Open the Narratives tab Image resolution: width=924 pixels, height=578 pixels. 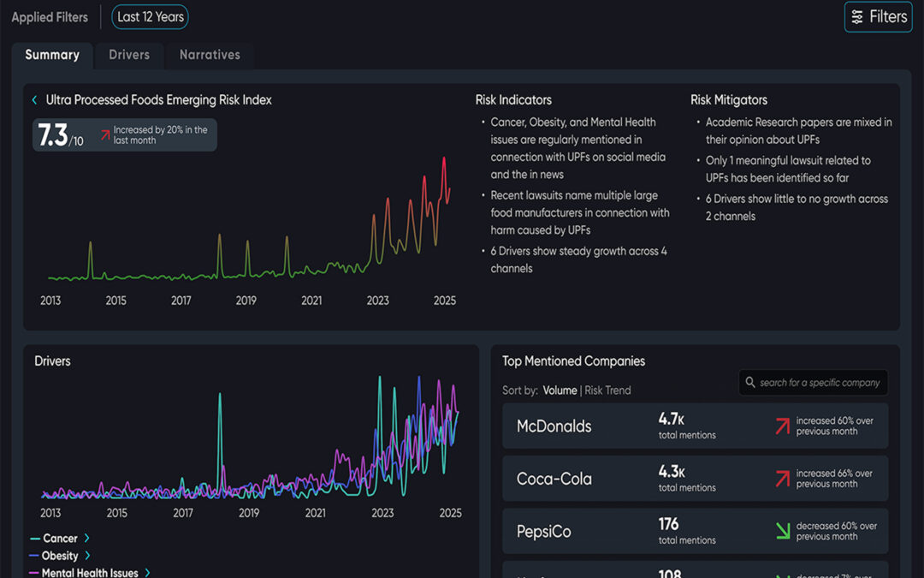point(210,55)
